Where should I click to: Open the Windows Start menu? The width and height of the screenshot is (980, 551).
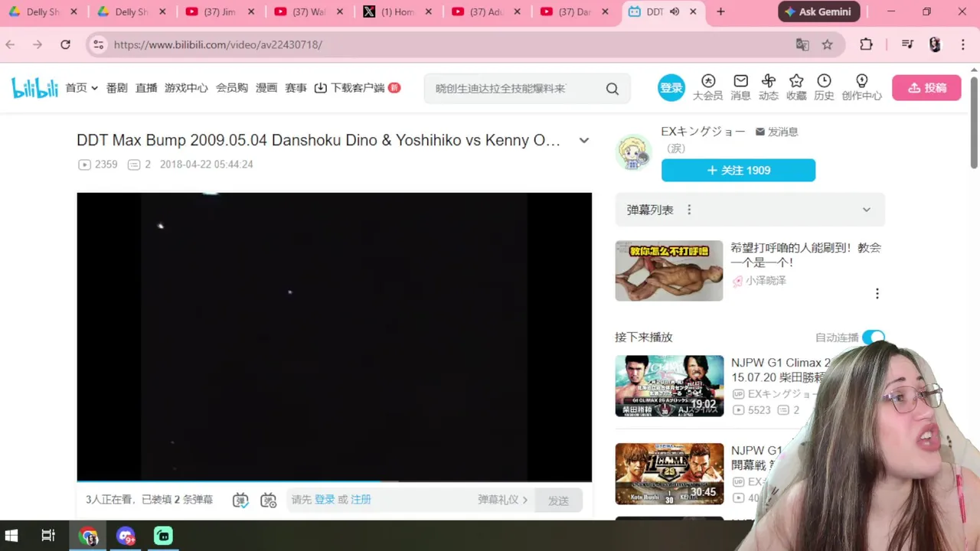[x=11, y=536]
